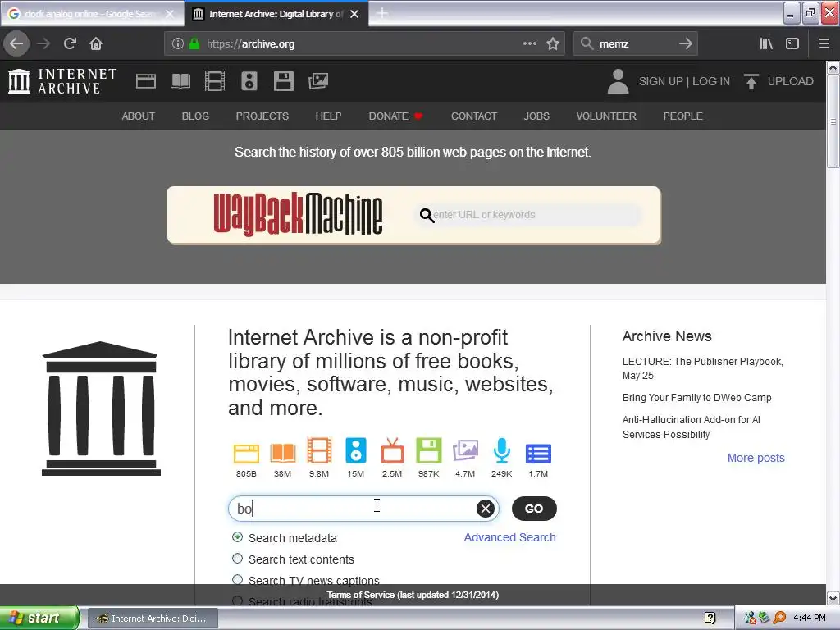Viewport: 840px width, 630px height.
Task: Click the Windows start button
Action: [39, 618]
